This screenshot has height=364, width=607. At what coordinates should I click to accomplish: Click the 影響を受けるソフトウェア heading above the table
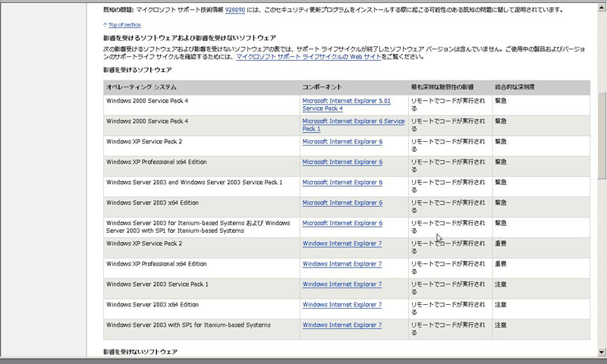click(x=137, y=70)
